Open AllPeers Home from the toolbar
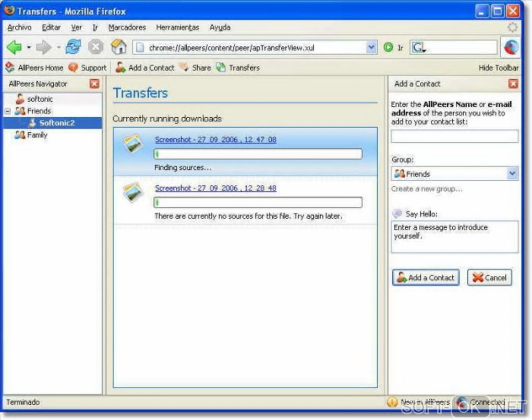 tap(34, 68)
